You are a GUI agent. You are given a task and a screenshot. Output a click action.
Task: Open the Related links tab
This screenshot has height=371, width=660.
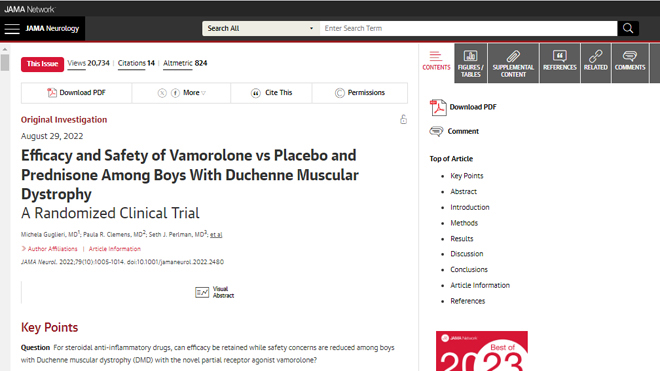tap(596, 63)
